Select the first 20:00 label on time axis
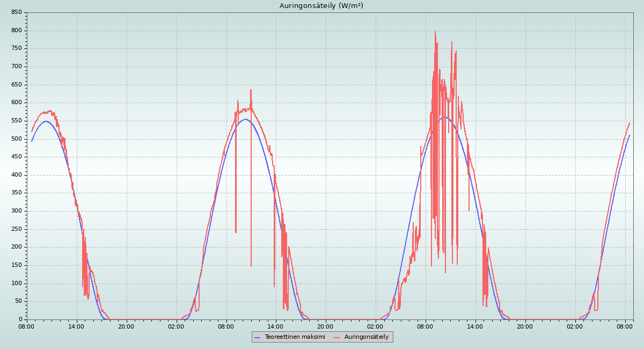 click(127, 326)
